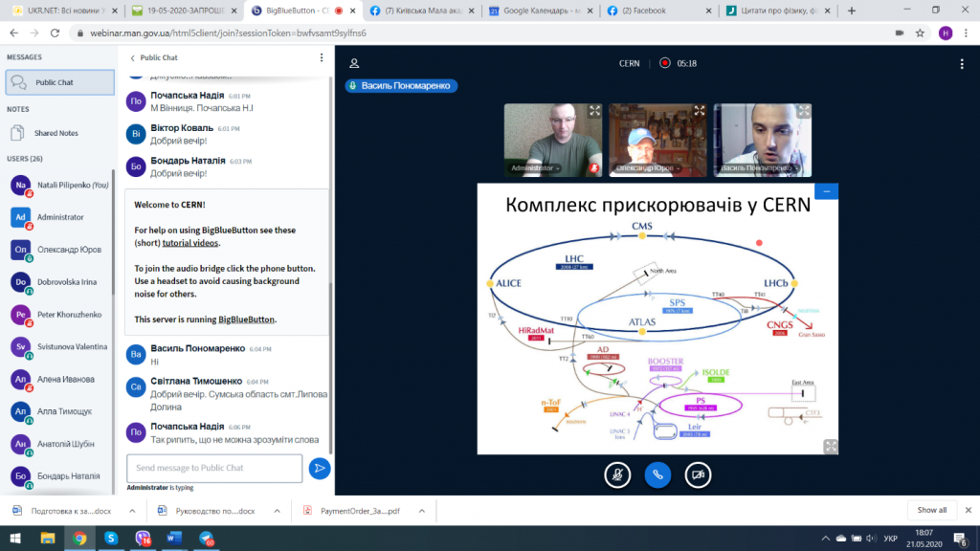Image resolution: width=980 pixels, height=551 pixels.
Task: Switch to the (2) Facebook tab
Action: [x=658, y=11]
